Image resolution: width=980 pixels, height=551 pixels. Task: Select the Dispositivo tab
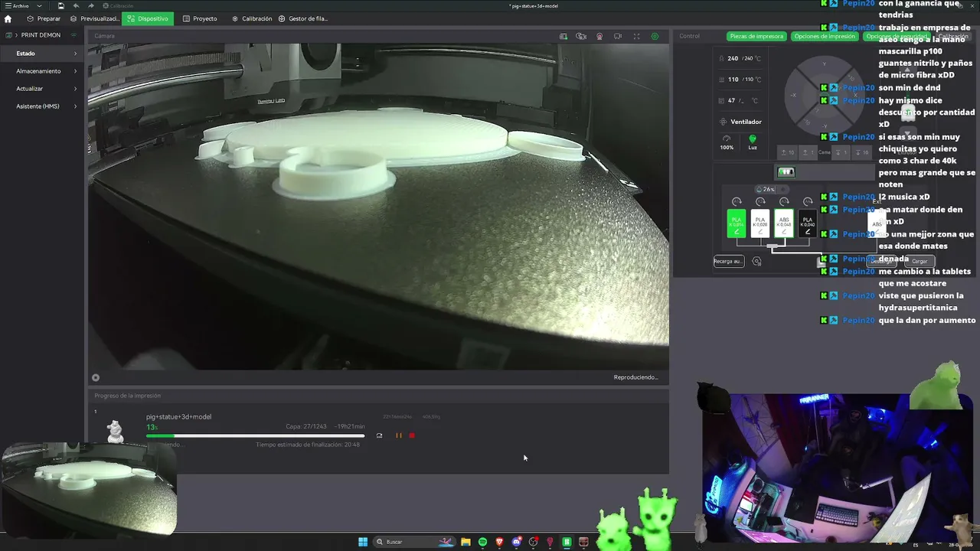[148, 18]
